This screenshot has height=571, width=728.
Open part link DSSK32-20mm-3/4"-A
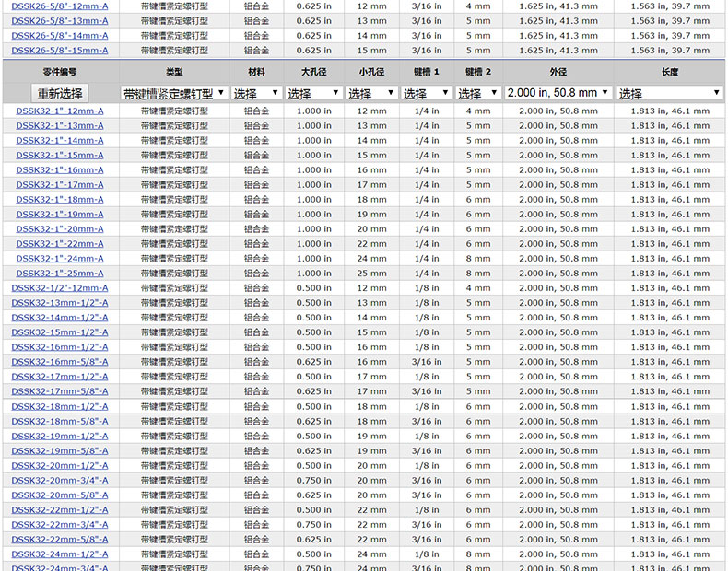coord(60,480)
